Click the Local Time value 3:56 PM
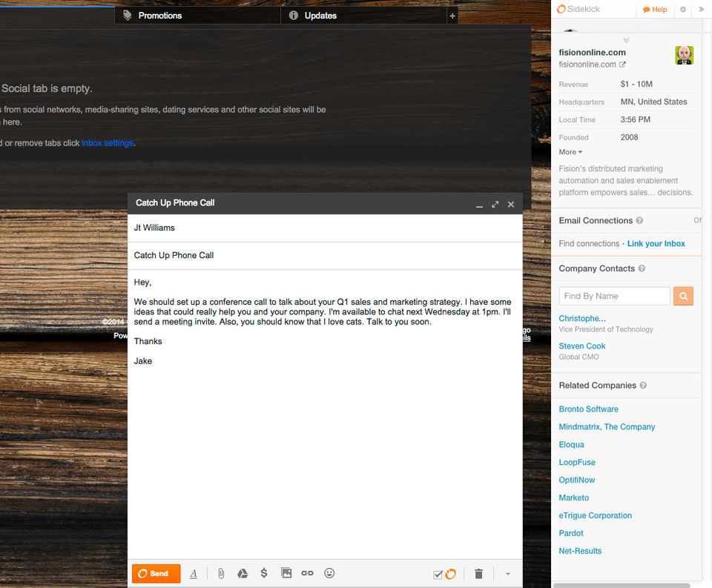 point(636,119)
